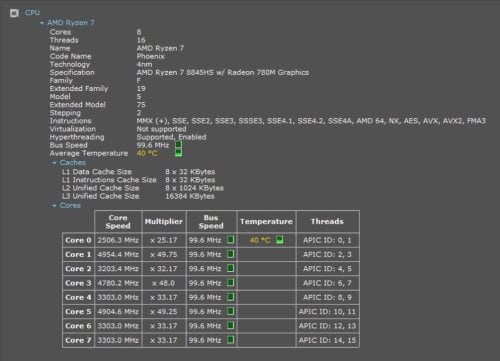
Task: Click the CPU chip icon at top
Action: coord(14,13)
